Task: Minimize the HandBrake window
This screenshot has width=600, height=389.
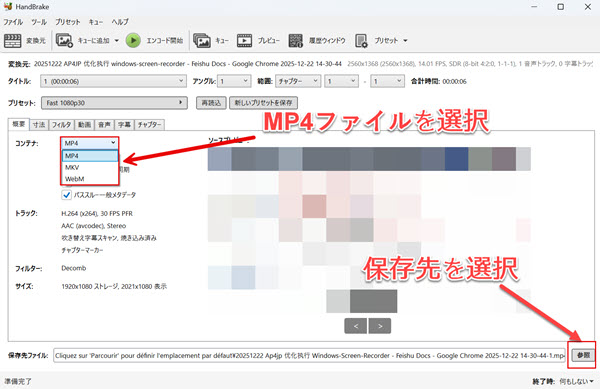Action: (x=534, y=7)
